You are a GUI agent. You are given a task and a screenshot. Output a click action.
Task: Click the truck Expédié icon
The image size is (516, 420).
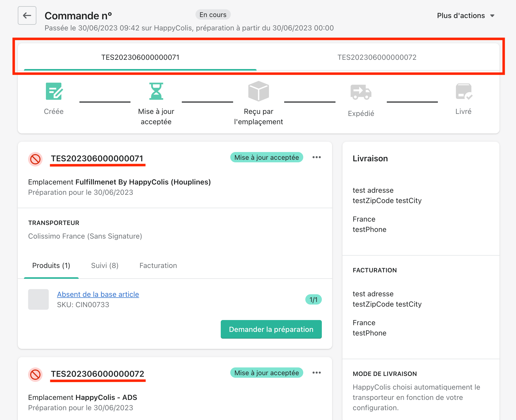pos(361,92)
